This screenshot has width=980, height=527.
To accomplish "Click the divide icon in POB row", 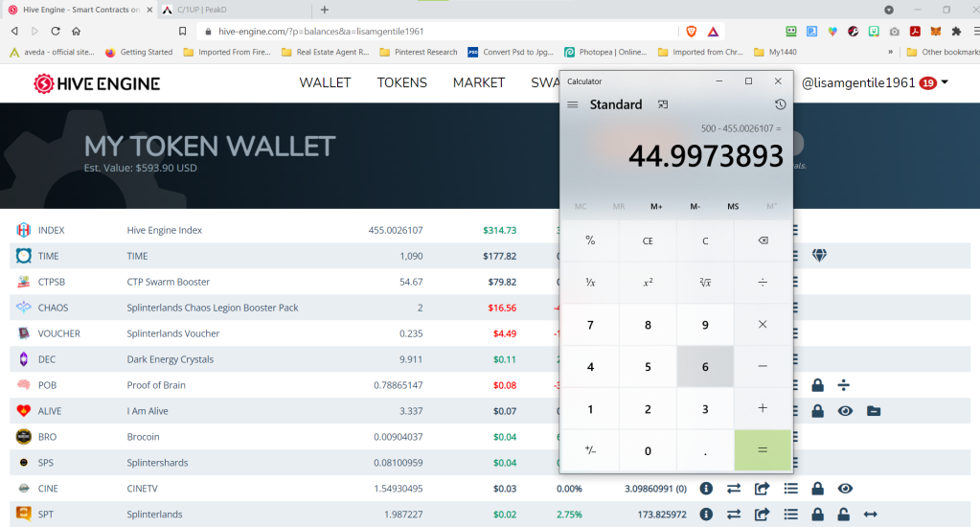I will (844, 385).
